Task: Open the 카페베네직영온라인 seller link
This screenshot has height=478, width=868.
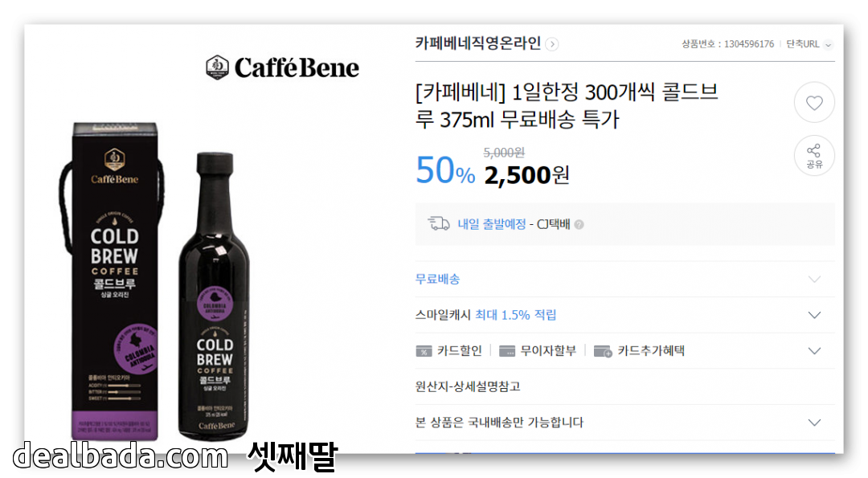Action: click(x=477, y=43)
